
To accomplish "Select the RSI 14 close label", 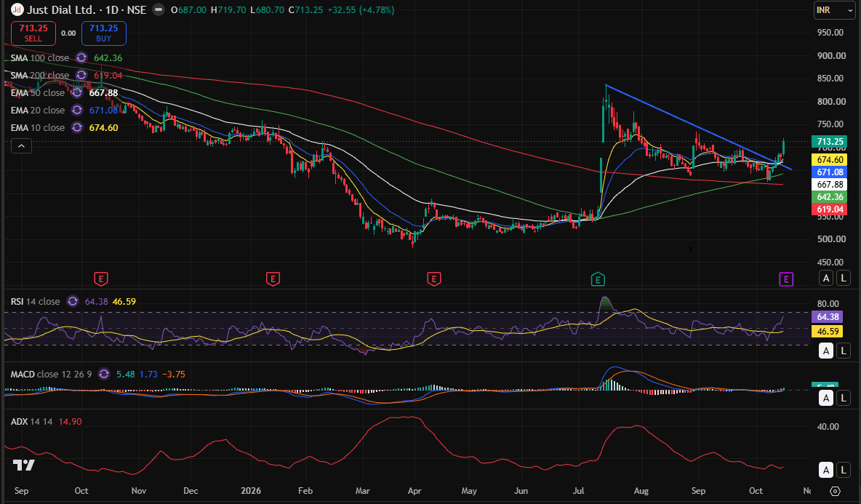I will 35,301.
